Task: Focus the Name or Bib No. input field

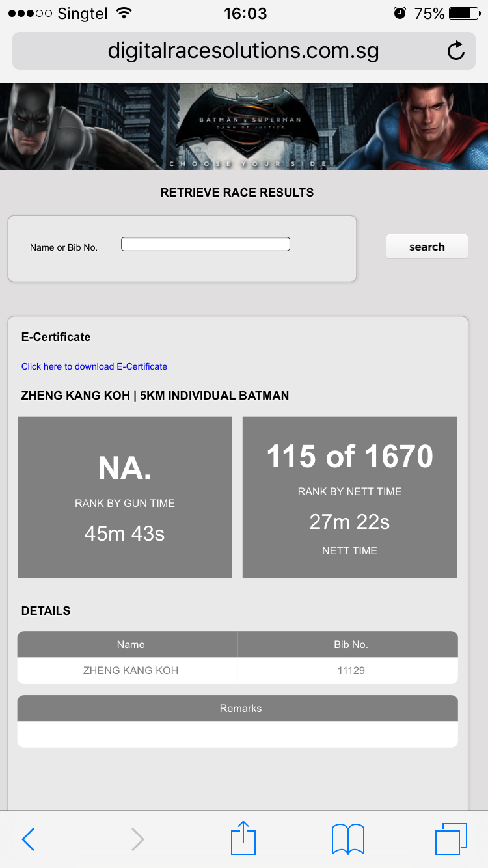Action: click(x=205, y=244)
